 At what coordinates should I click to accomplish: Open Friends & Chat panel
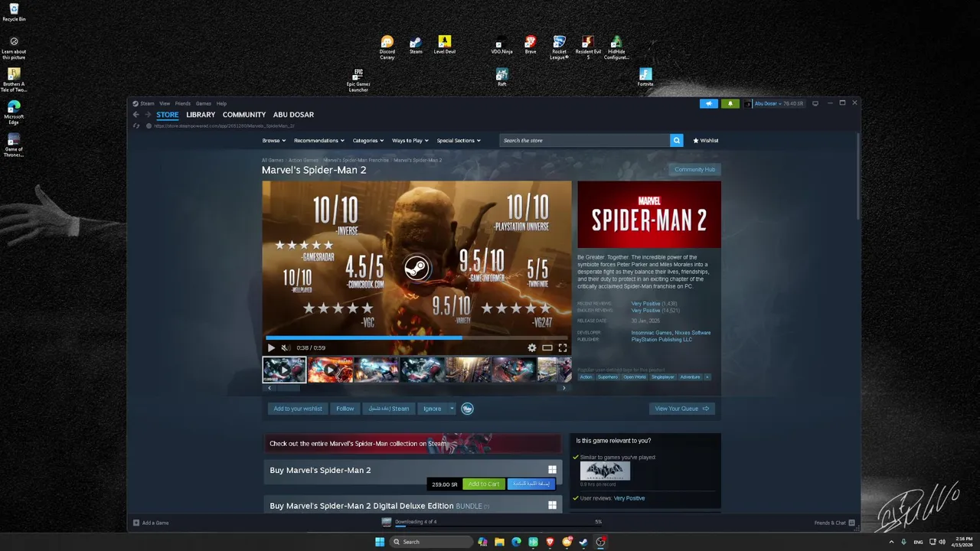pyautogui.click(x=835, y=523)
